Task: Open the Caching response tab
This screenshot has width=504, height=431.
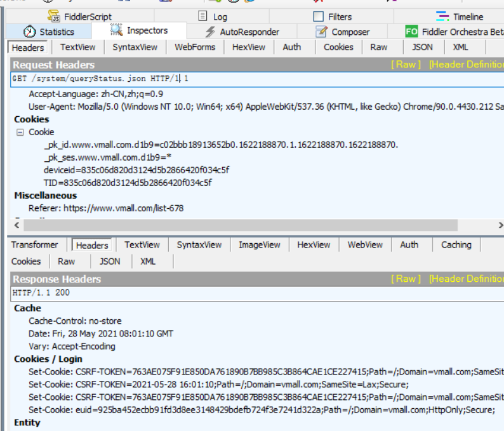Action: click(x=456, y=245)
